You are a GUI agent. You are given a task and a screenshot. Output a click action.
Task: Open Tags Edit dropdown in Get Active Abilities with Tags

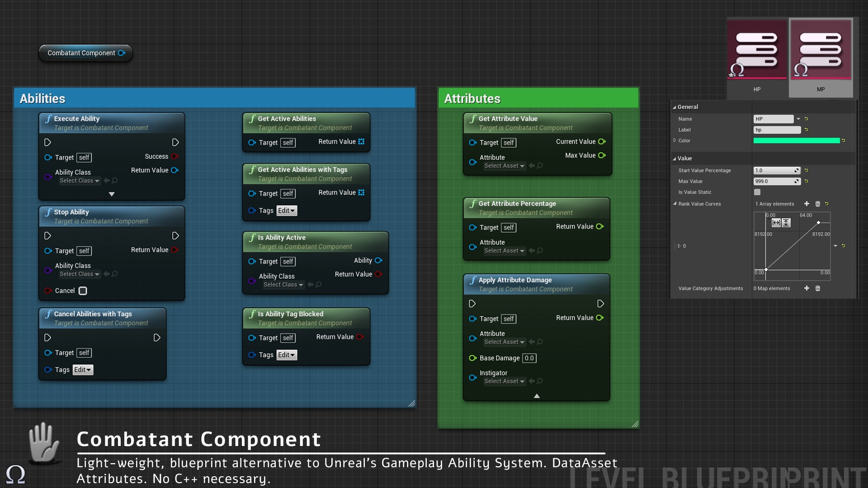pyautogui.click(x=287, y=211)
